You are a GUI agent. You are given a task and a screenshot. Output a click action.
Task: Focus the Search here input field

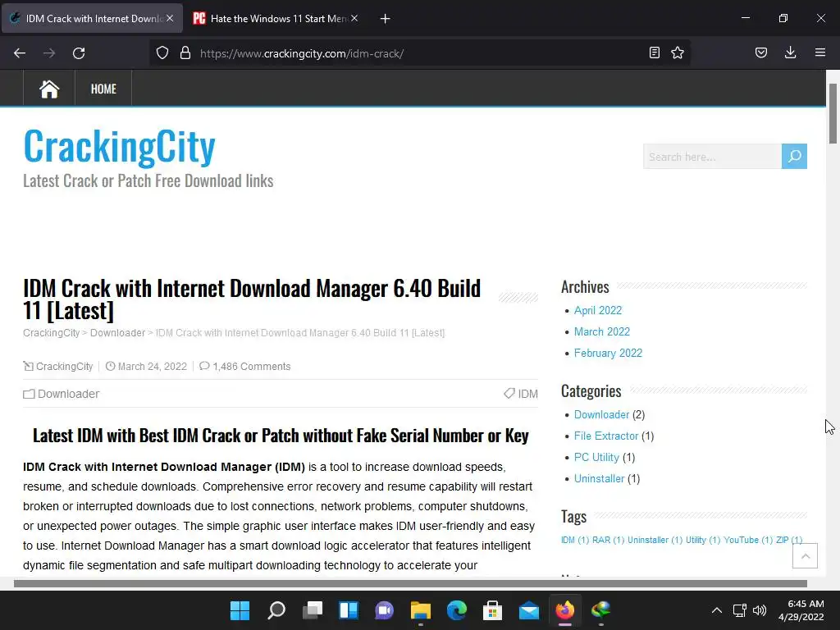coord(712,157)
